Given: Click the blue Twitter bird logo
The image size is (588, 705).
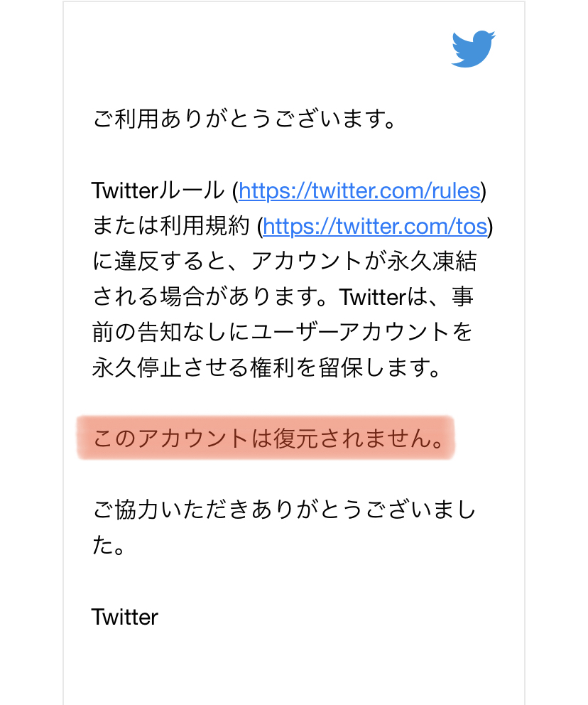Looking at the screenshot, I should pos(473,48).
